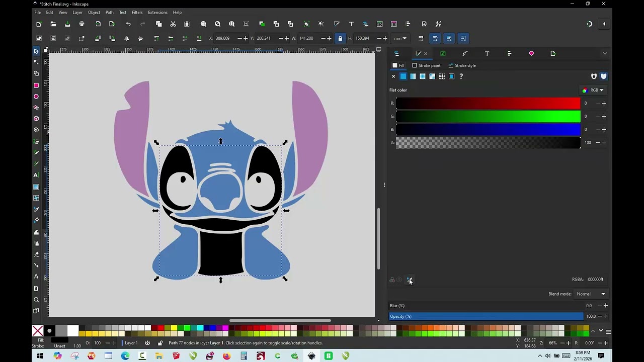644x362 pixels.
Task: Click the Save document icon
Action: coord(67,24)
